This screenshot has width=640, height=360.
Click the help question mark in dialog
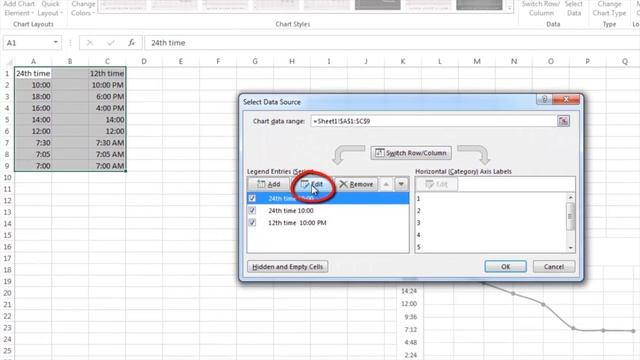coord(544,99)
